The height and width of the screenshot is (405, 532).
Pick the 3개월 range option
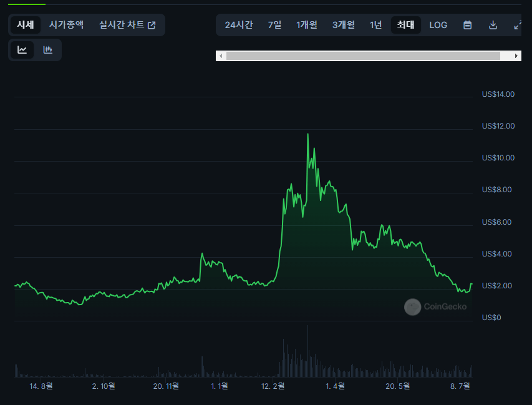pyautogui.click(x=343, y=25)
